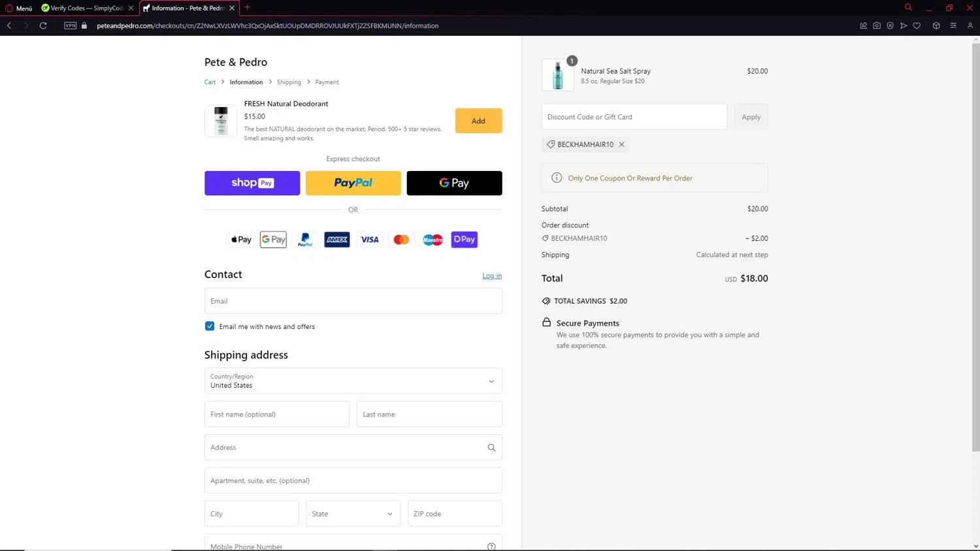This screenshot has height=551, width=980.
Task: Click the Pete & Pedro store title
Action: (x=236, y=62)
